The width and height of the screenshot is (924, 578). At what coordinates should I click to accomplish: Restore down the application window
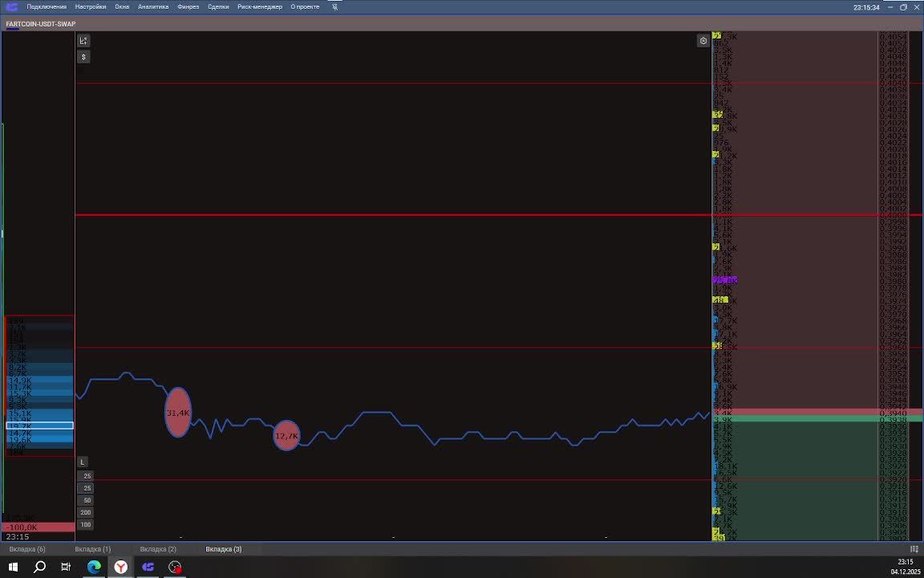[903, 7]
